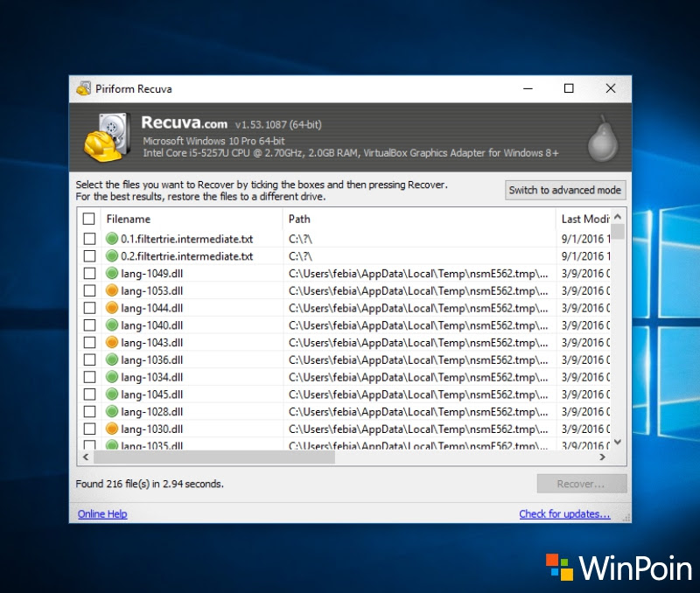The image size is (700, 593).
Task: Tick checkbox for lang-1028.dll
Action: pos(89,411)
